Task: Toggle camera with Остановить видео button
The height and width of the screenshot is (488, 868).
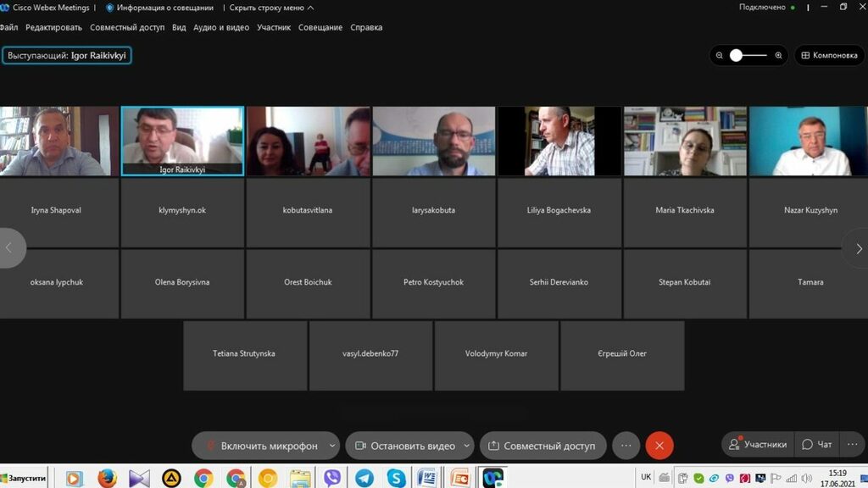Action: 405,446
